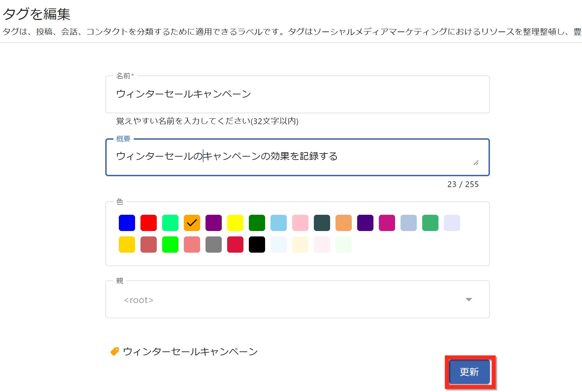The image size is (582, 392).
Task: Select the bright red color swatch
Action: [149, 223]
